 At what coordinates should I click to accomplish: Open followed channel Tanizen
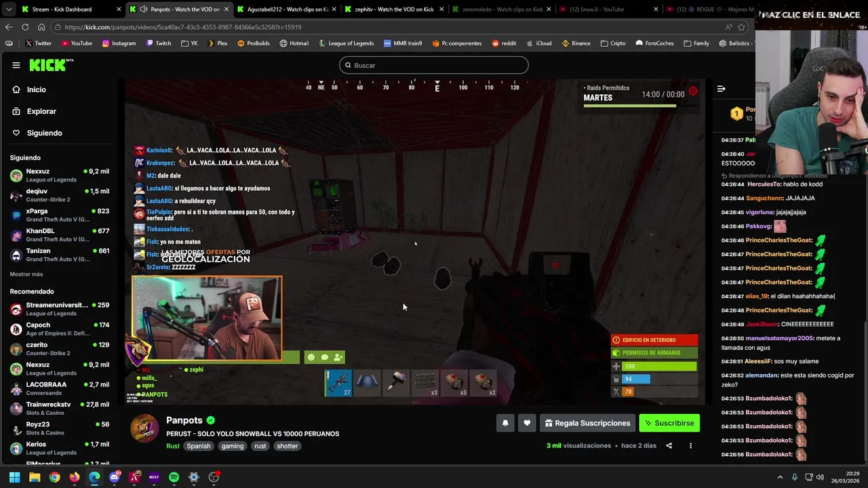click(x=60, y=255)
